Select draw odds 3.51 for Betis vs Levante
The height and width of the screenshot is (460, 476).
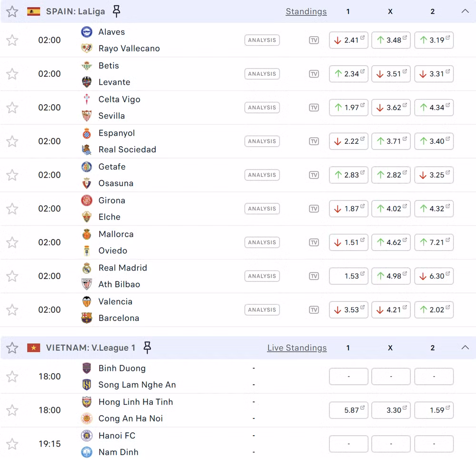pyautogui.click(x=391, y=74)
